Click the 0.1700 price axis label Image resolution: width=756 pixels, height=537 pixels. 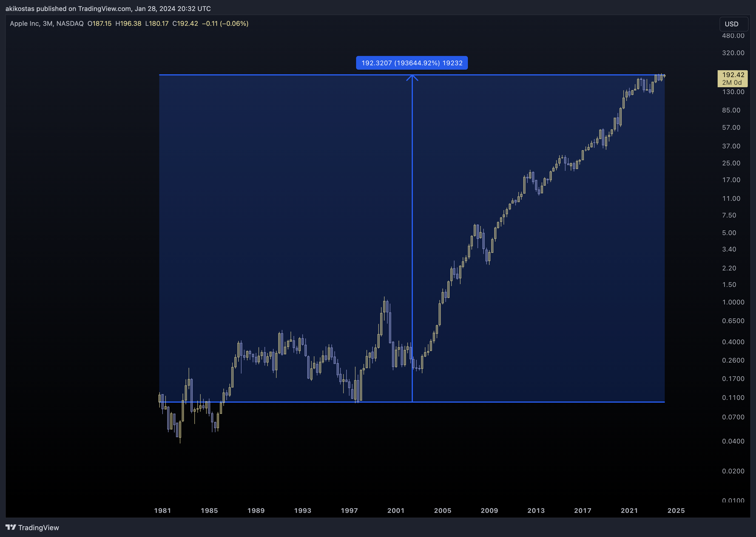click(x=733, y=379)
